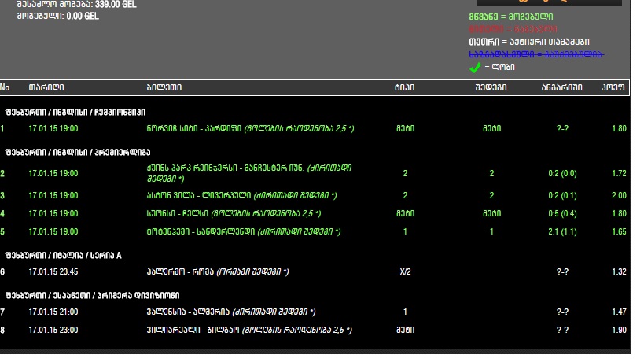Click the 1.32 odds value

[619, 272]
